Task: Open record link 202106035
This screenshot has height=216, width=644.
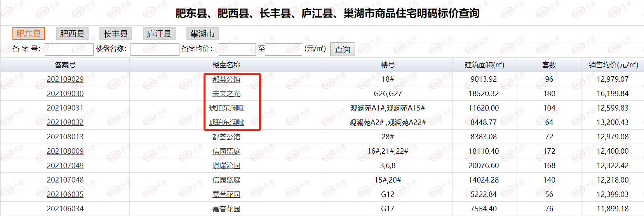Action: (x=65, y=194)
